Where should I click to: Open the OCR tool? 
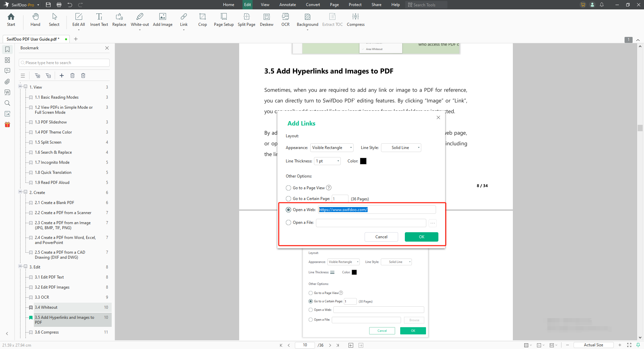[285, 20]
